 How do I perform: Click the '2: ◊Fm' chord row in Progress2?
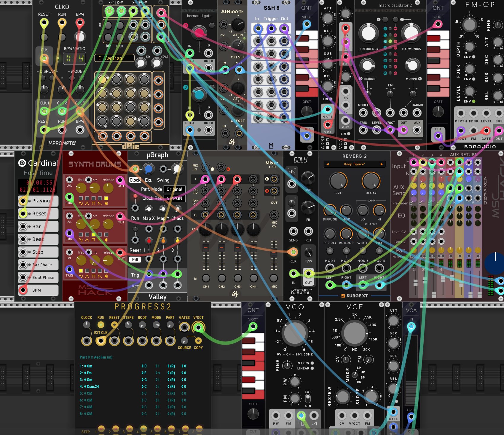(133, 373)
